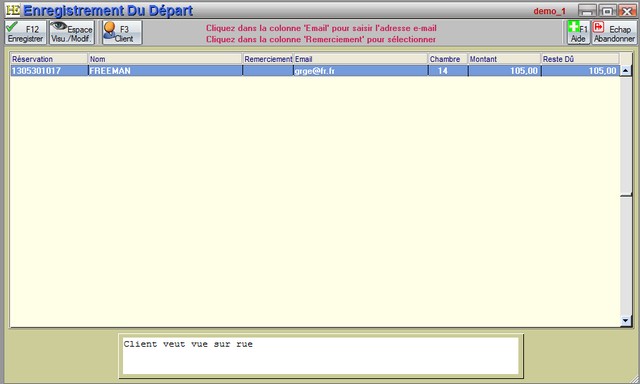This screenshot has height=384, width=640.
Task: Click the Reste Dû column header
Action: click(x=580, y=59)
